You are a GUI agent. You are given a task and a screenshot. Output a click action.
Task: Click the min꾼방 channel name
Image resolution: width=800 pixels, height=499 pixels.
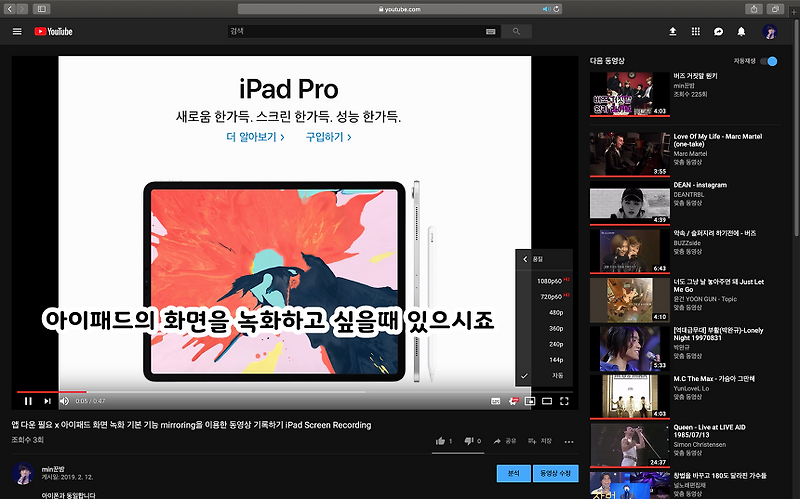click(53, 469)
